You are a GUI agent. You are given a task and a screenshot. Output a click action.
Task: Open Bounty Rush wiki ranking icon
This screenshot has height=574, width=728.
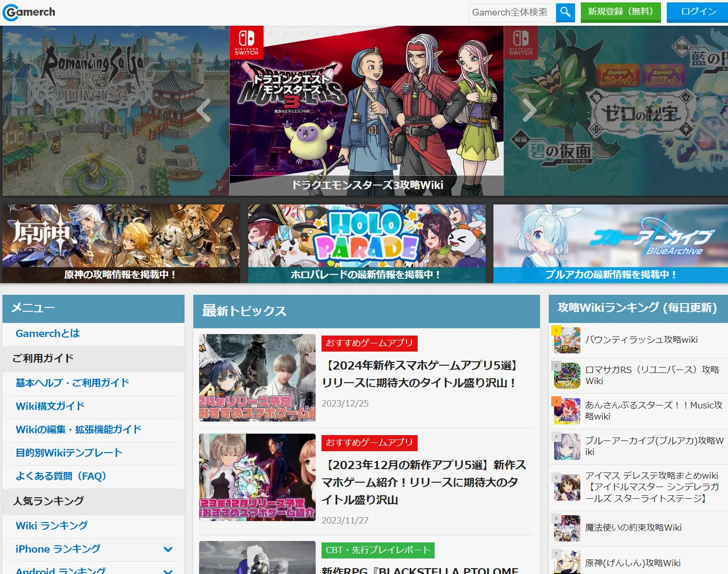pos(567,340)
